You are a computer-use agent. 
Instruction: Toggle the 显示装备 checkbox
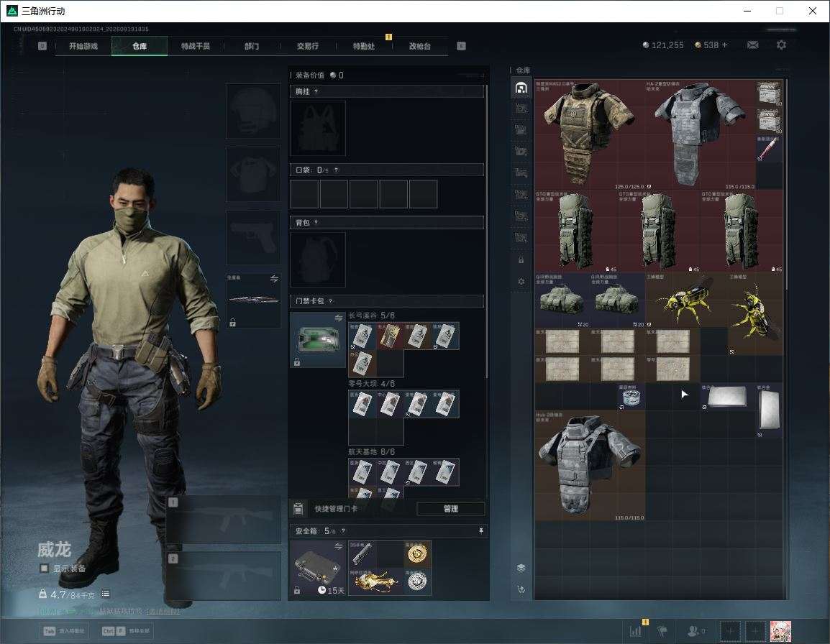45,569
